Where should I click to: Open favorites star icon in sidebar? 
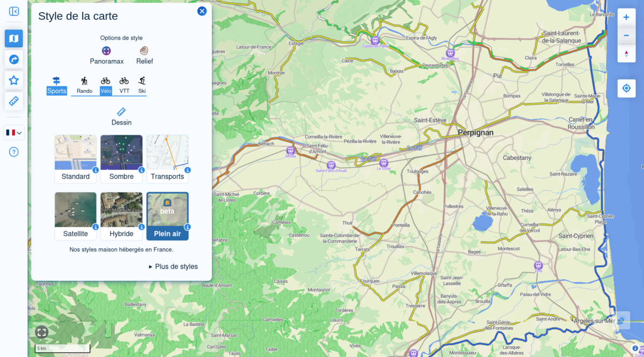(14, 80)
